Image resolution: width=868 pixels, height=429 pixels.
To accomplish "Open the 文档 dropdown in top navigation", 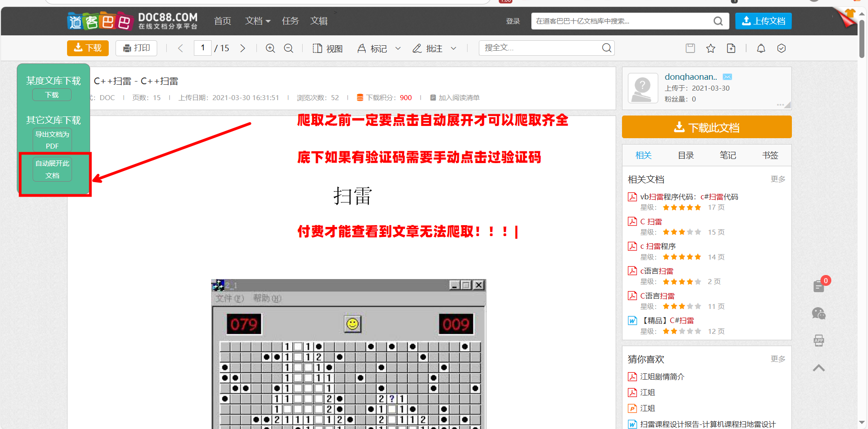I will (x=257, y=21).
